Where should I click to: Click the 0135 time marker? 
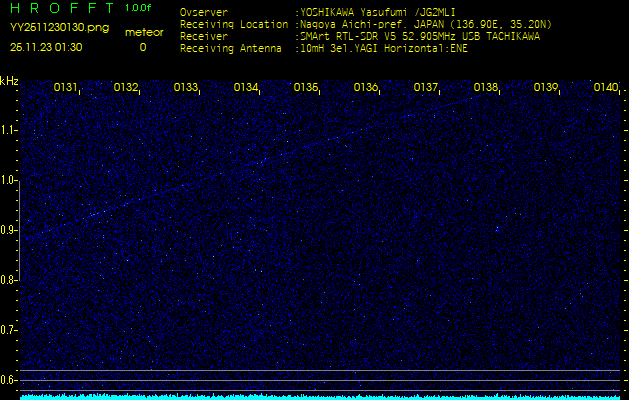pos(306,88)
